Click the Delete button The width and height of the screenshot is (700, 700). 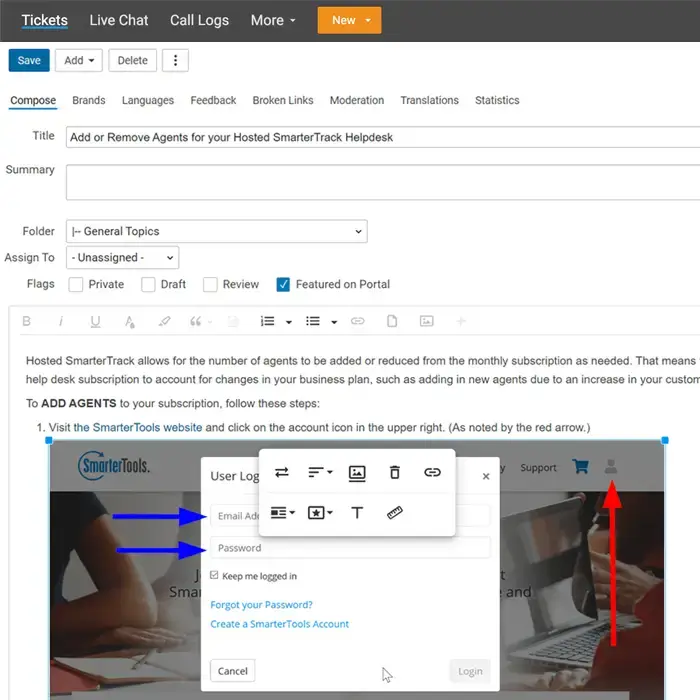click(x=133, y=60)
